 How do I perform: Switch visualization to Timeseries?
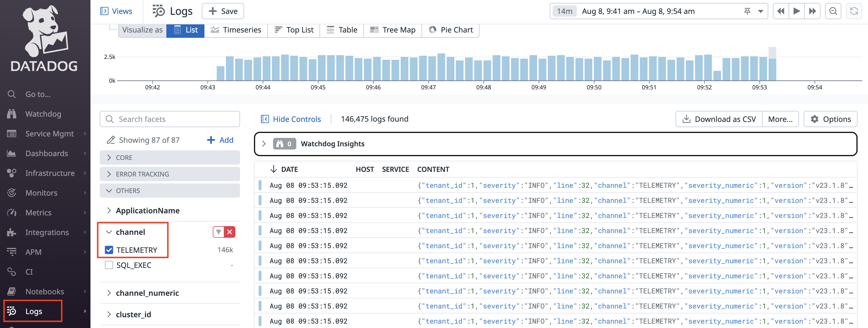tap(236, 30)
